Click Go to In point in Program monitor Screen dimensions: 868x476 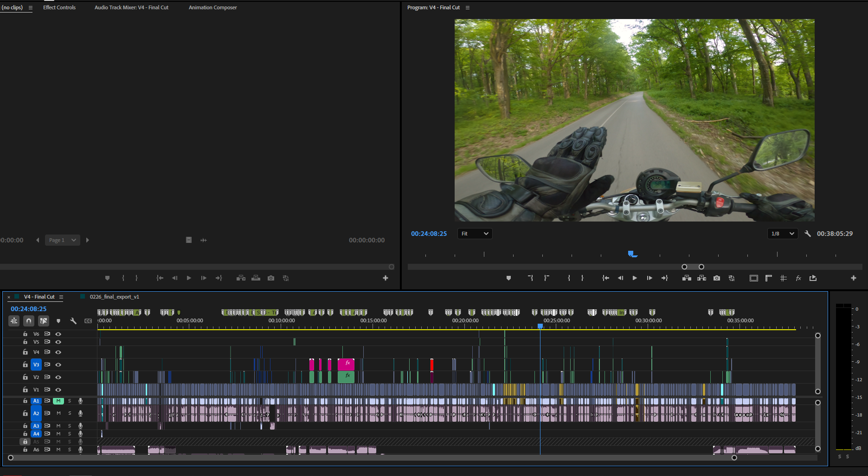605,278
